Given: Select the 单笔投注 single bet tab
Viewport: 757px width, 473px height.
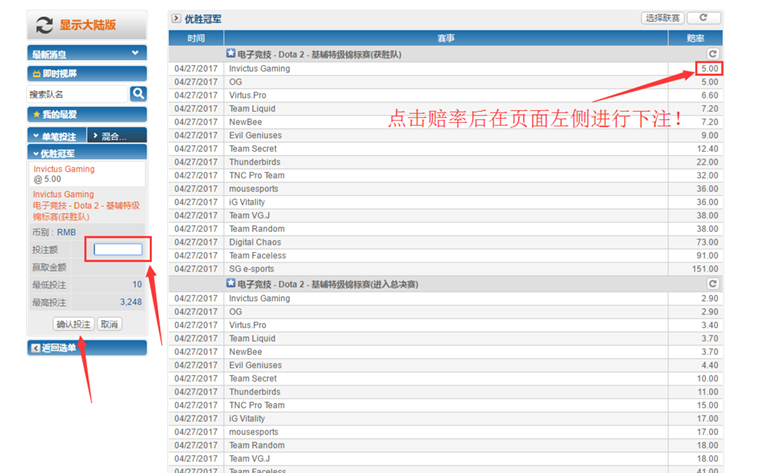Looking at the screenshot, I should point(57,136).
